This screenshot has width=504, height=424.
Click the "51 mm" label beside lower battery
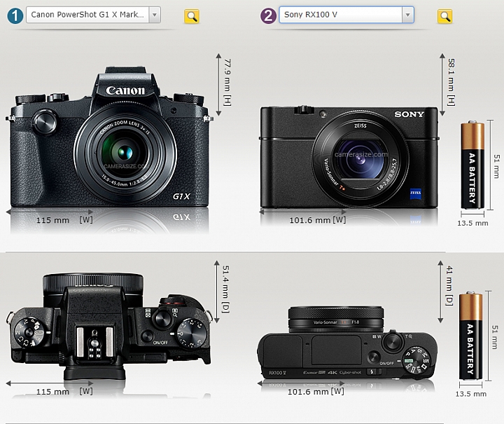click(x=495, y=337)
